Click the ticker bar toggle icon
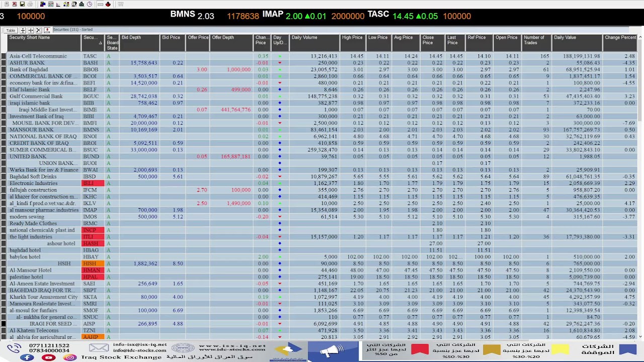The width and height of the screenshot is (644, 362). (x=100, y=5)
